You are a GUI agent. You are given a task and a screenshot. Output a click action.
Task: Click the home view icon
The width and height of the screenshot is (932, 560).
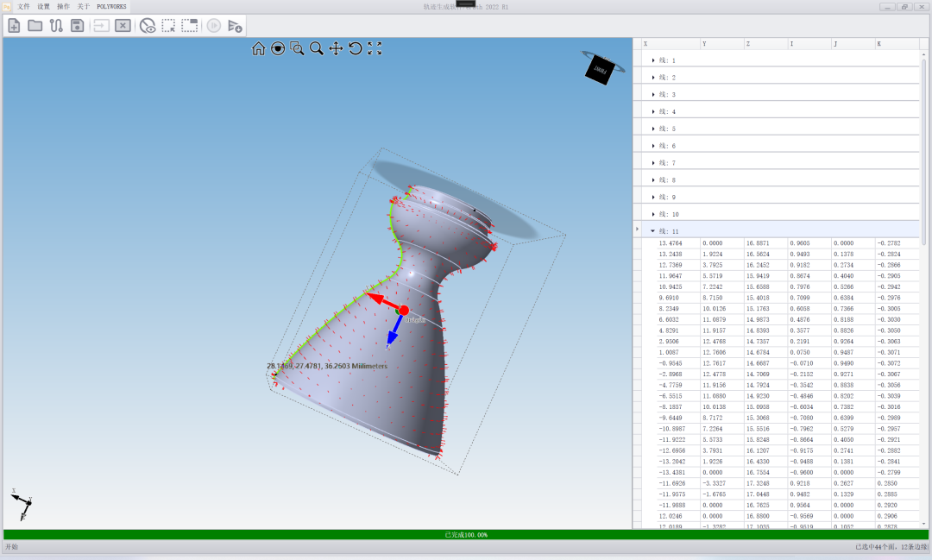point(258,49)
